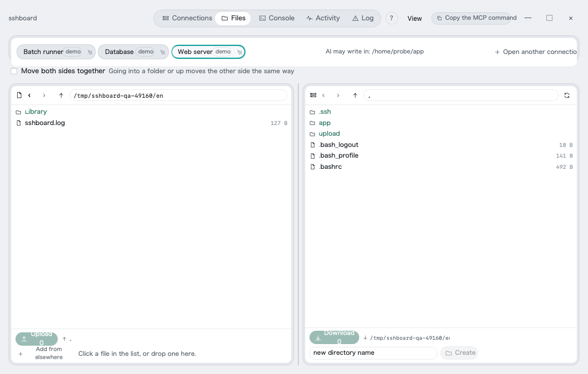Viewport: 588px width, 374px height.
Task: Click the Library folder icon
Action: tap(18, 112)
